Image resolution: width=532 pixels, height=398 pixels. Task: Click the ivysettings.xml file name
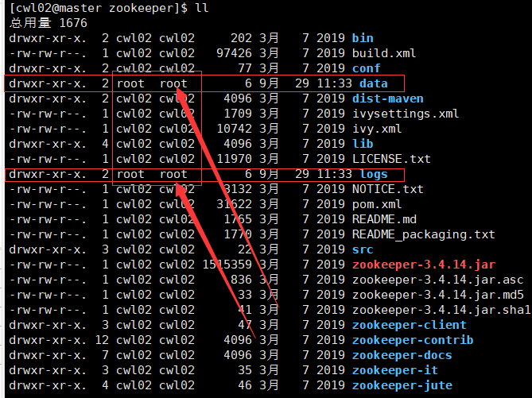point(406,114)
